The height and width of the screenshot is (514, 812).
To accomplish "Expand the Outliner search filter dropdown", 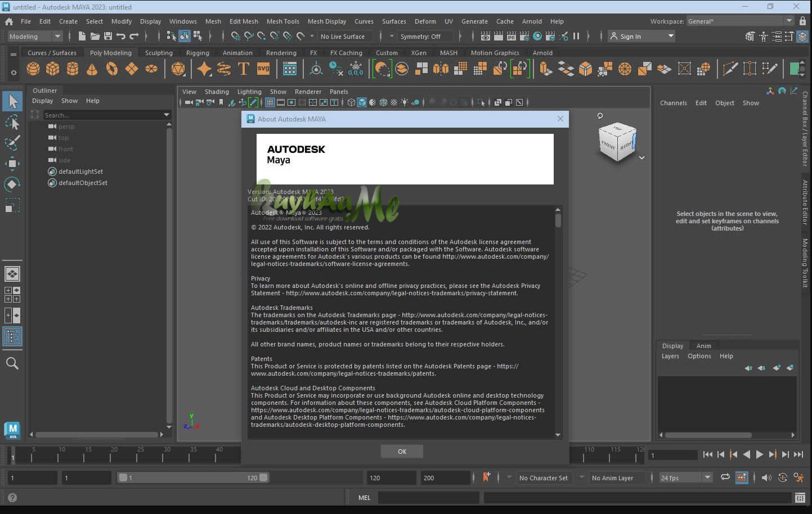I will [167, 115].
